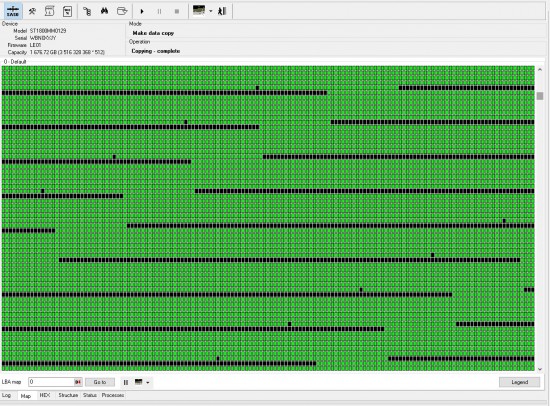Click the SATA port icon in toolbar
Screen dimensions: 550x406
click(13, 11)
